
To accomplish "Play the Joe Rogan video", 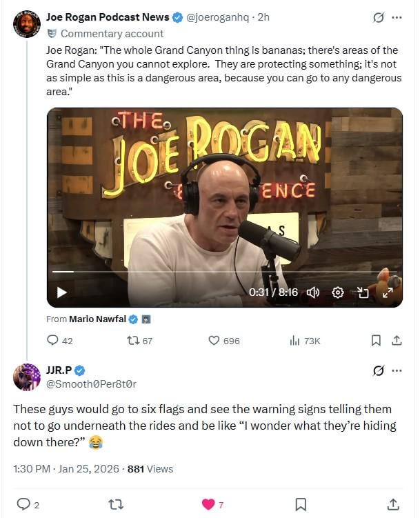I will [x=61, y=292].
